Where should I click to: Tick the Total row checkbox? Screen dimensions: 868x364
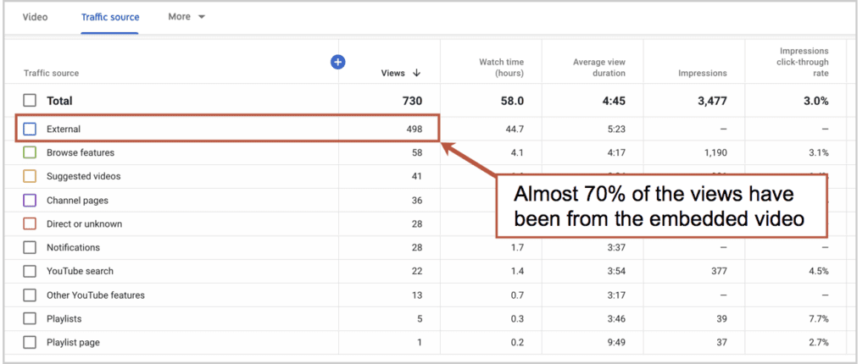pos(30,101)
